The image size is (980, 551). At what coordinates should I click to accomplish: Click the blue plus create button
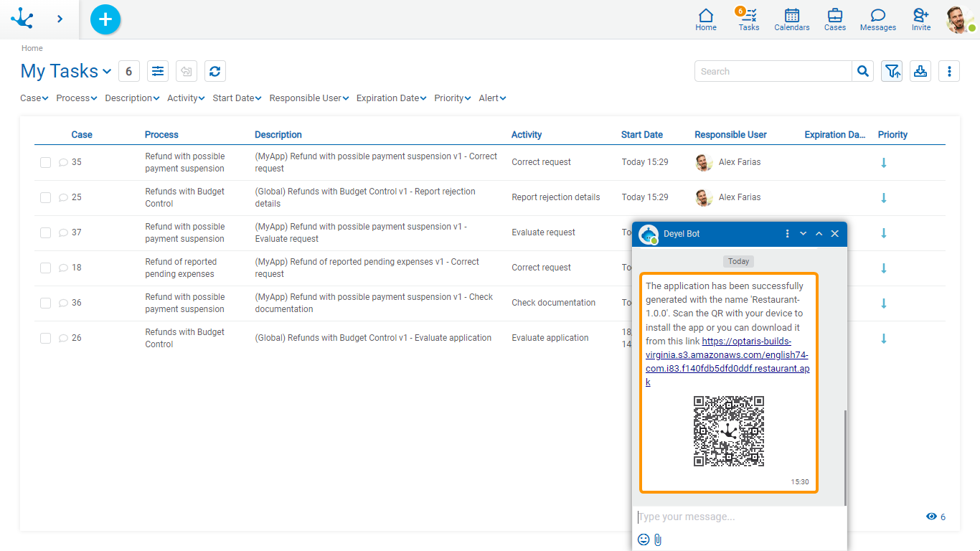point(105,19)
